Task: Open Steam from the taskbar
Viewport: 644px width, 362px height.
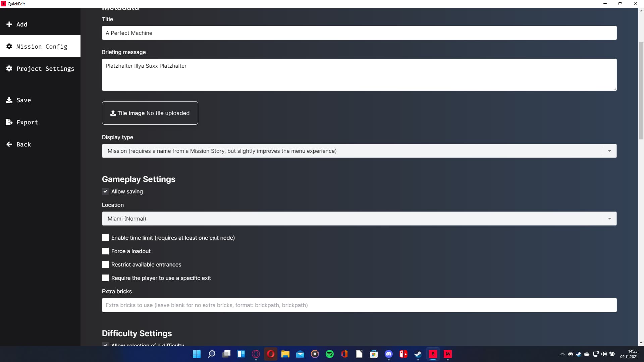Action: click(418, 354)
